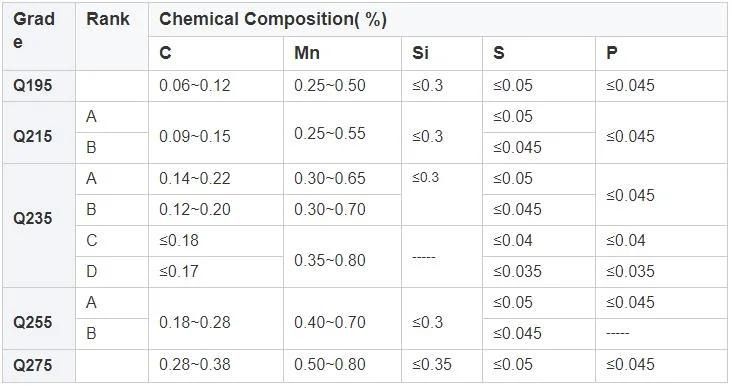Click the 0.50~0.80 manganese cell
This screenshot has height=386, width=732.
[x=342, y=365]
